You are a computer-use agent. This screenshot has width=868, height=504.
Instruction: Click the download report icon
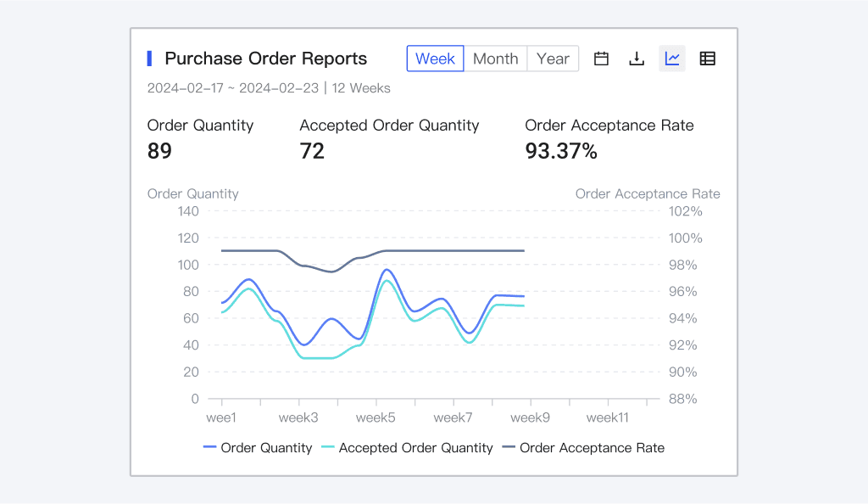(637, 59)
